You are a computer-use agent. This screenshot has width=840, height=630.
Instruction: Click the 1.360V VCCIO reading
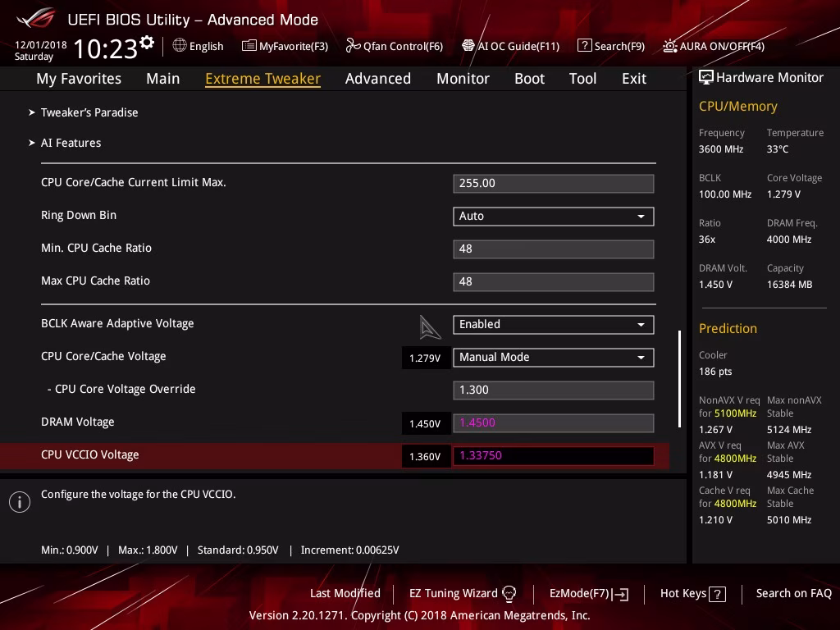426,456
